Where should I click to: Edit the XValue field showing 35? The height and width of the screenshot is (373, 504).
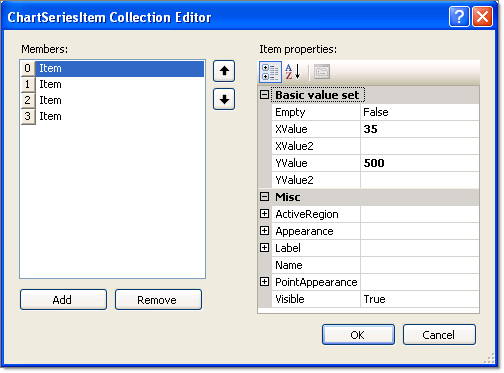point(420,129)
